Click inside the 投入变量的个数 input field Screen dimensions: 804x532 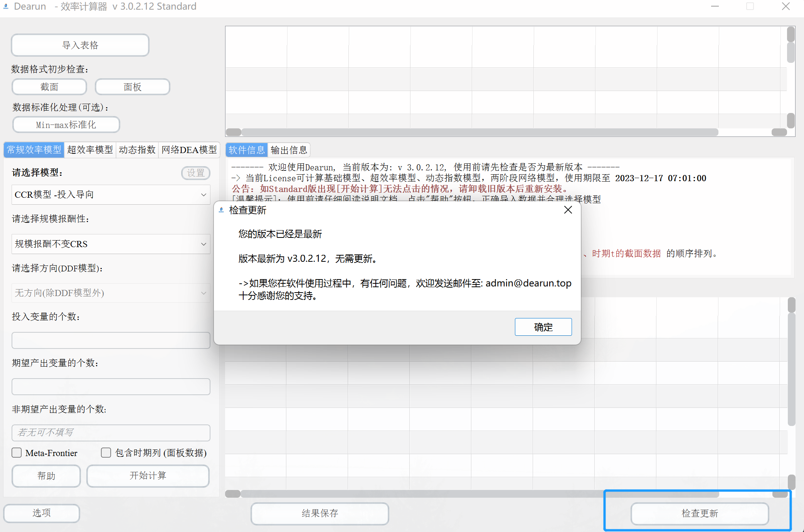pyautogui.click(x=111, y=340)
